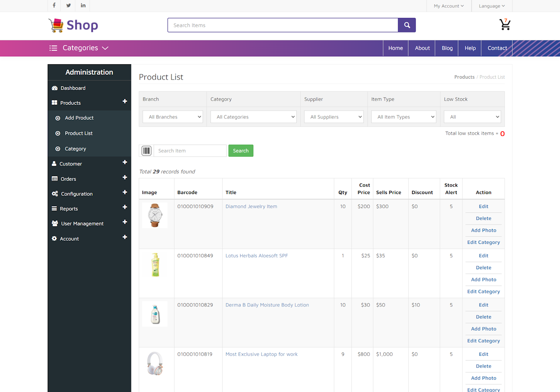Select the Dashboard icon in the sidebar
The height and width of the screenshot is (392, 560).
coord(55,88)
